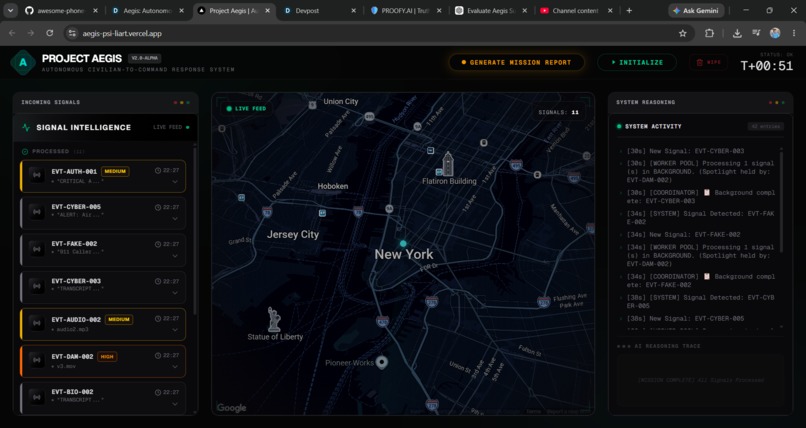Click the EVT-FAKE-002 signal icon
Screen dimensions: 806x428
(x=36, y=248)
